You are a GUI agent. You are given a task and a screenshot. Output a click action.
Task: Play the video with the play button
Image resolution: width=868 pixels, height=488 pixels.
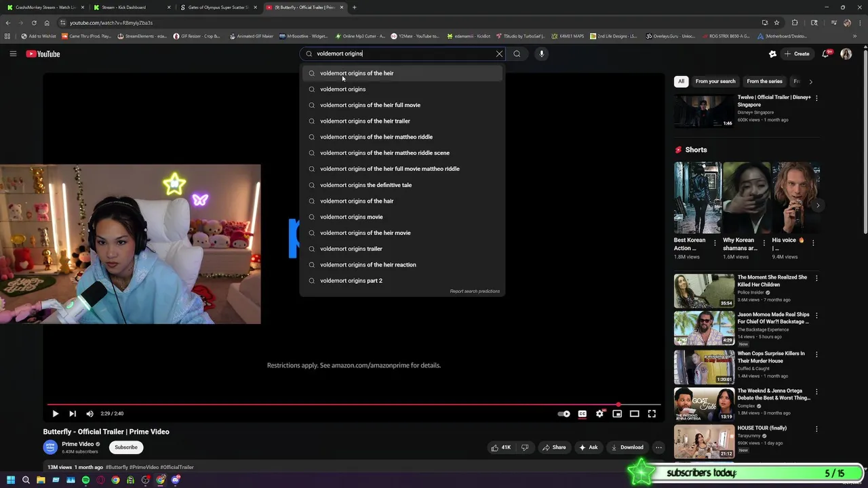pos(56,413)
